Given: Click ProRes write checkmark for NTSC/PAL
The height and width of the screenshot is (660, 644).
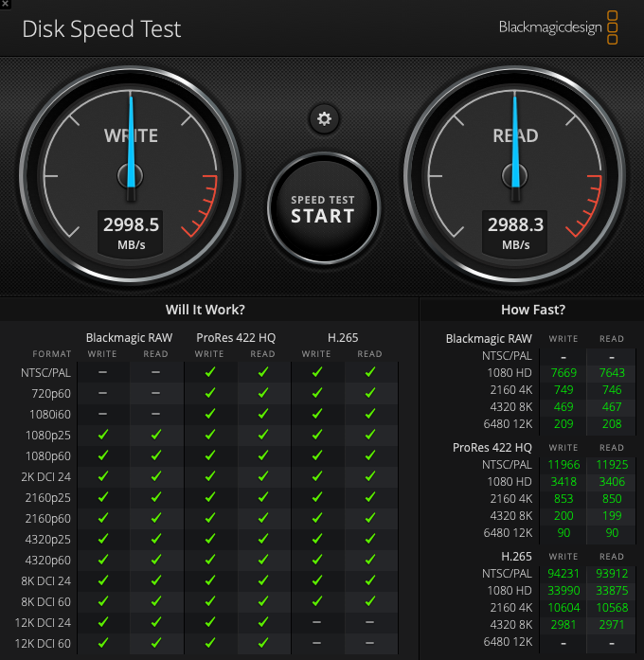Looking at the screenshot, I should (x=210, y=372).
